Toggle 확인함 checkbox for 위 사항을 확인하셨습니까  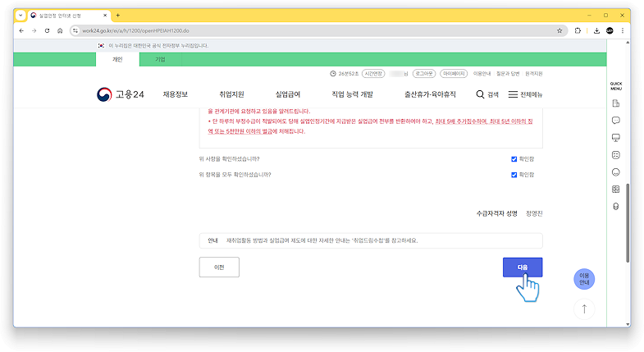tap(514, 159)
